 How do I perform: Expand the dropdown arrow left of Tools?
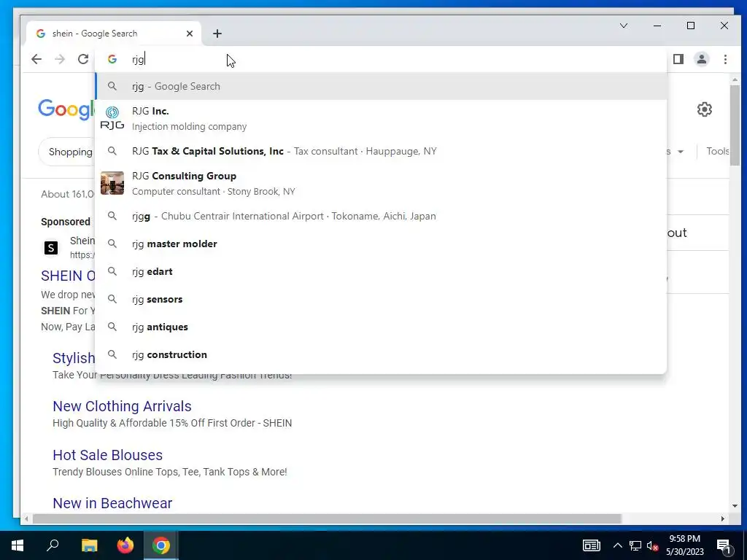pos(681,152)
